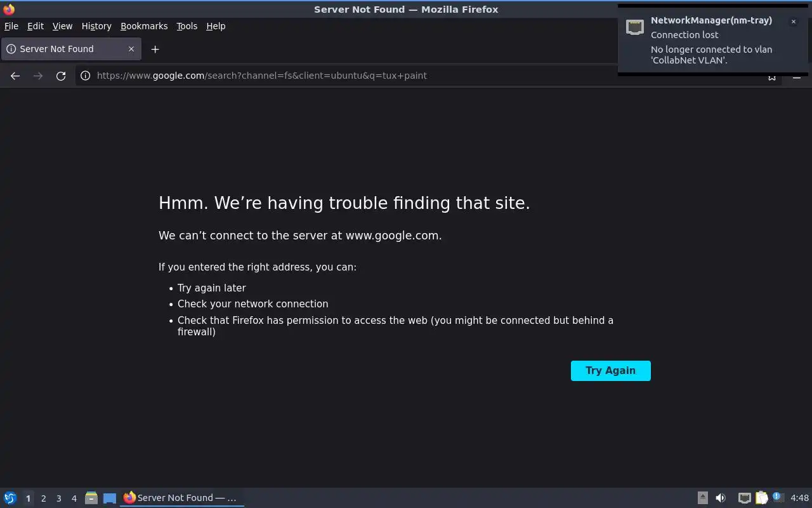Switch to virtual desktop 3
Image resolution: width=812 pixels, height=508 pixels.
click(x=58, y=498)
